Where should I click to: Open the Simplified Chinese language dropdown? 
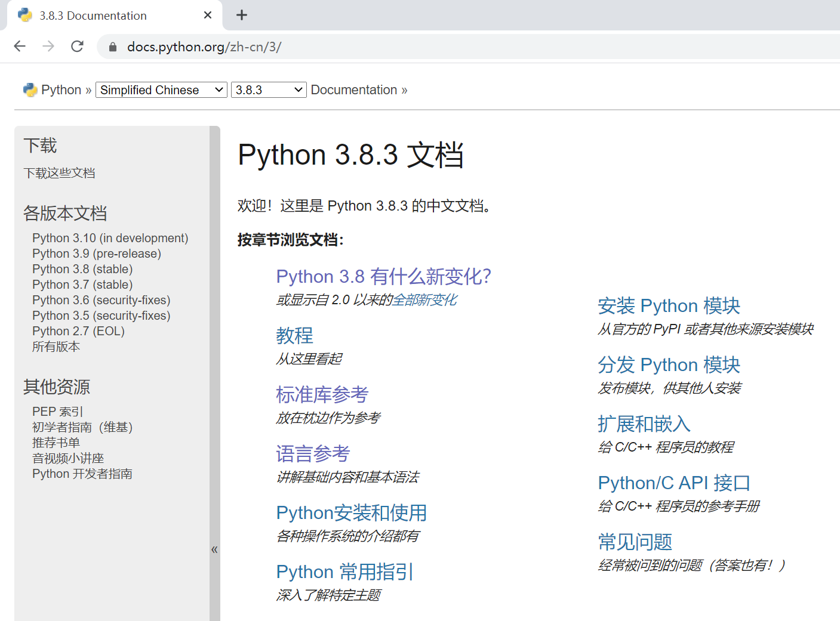click(161, 90)
